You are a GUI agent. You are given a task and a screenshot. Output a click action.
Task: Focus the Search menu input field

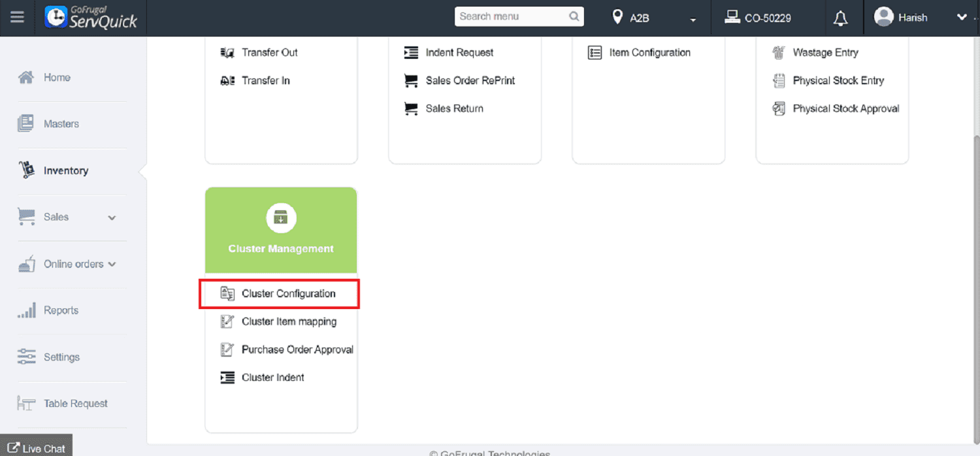pos(510,17)
